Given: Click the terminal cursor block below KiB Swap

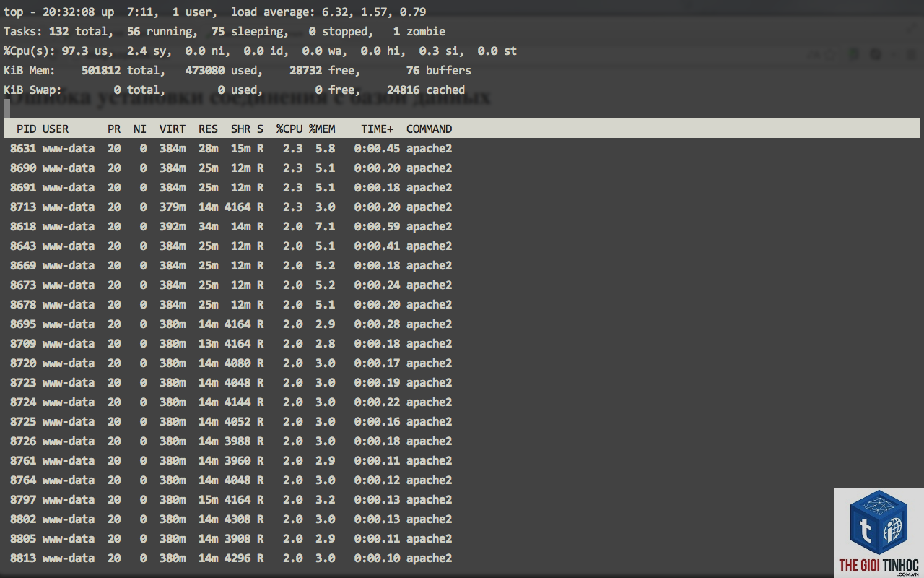Looking at the screenshot, I should click(x=6, y=109).
